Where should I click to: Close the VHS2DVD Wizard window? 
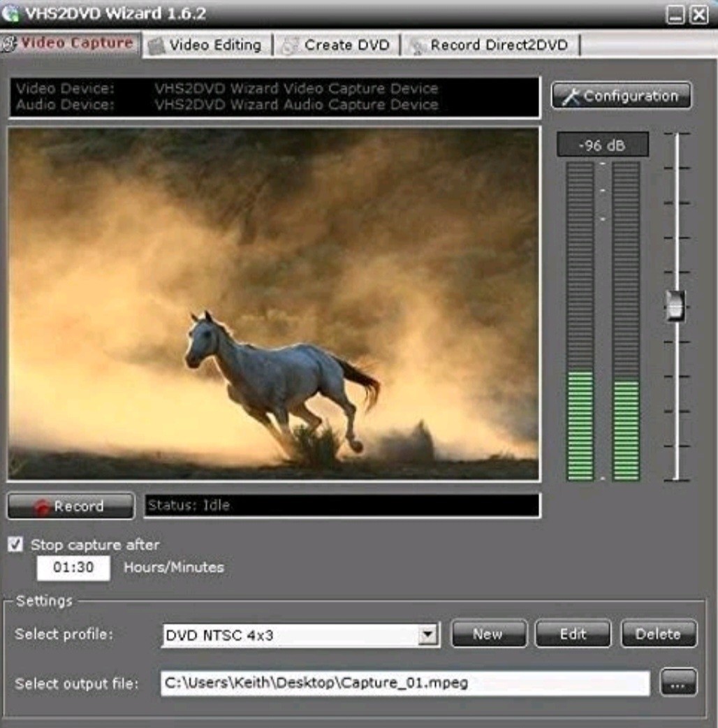click(699, 15)
